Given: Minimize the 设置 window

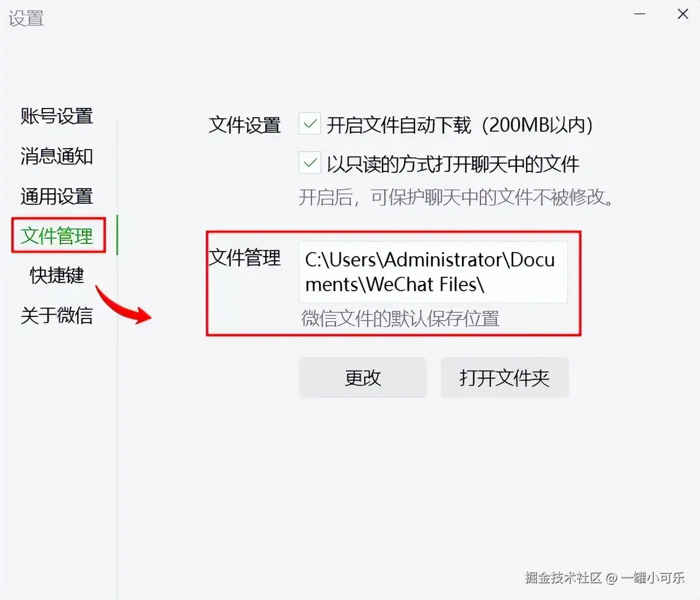Looking at the screenshot, I should point(640,14).
